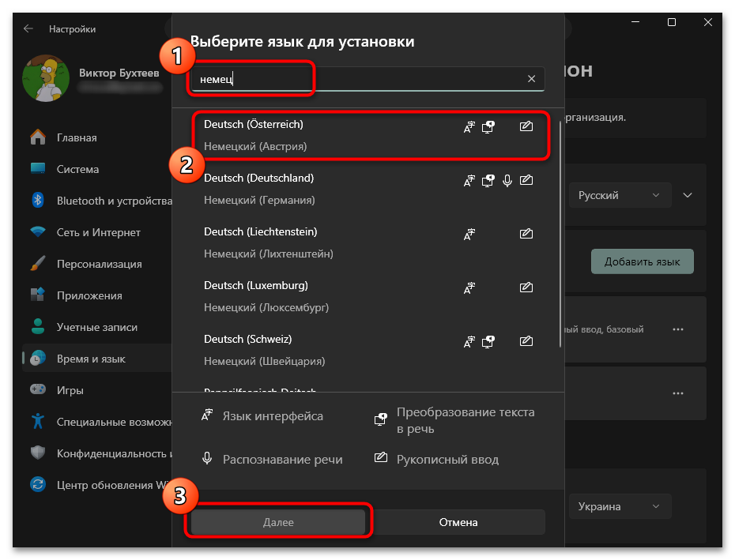Click handwriting icon for Deutsch (Deutschland)
This screenshot has height=560, width=735.
526,180
